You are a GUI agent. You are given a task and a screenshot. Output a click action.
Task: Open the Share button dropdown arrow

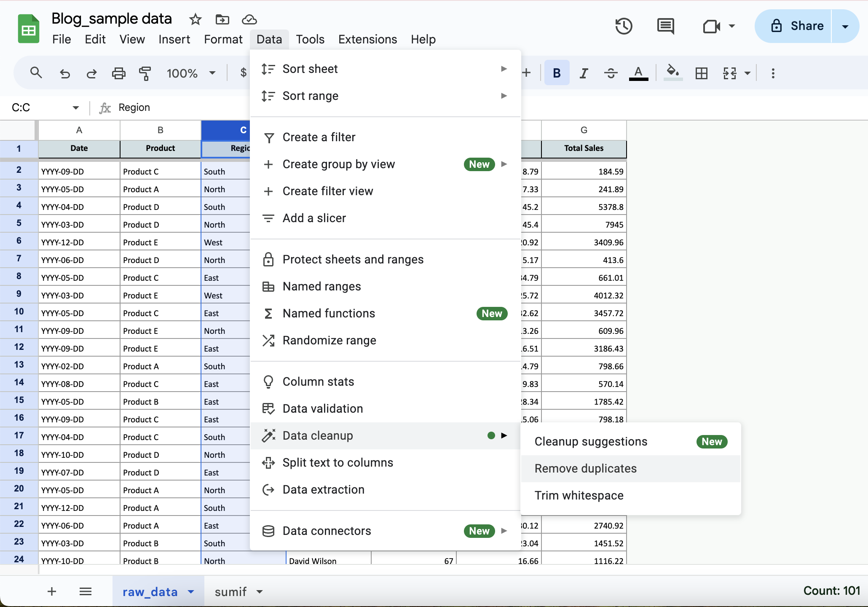[845, 26]
